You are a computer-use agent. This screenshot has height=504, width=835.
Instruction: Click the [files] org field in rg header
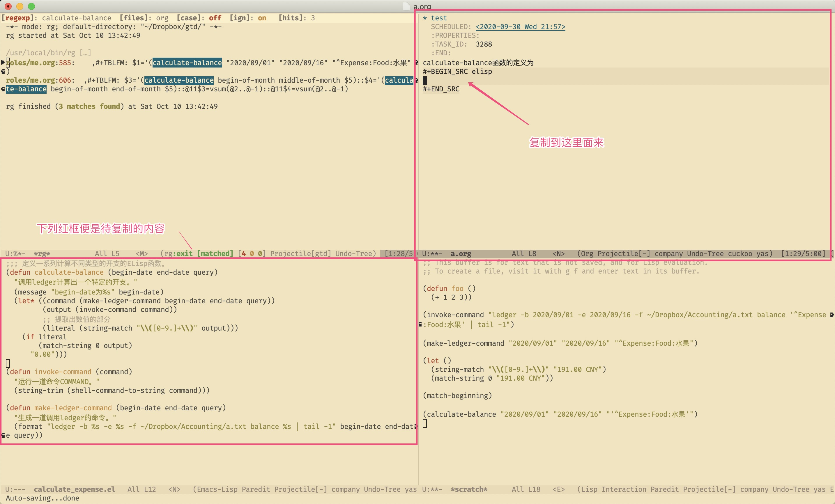coord(162,18)
